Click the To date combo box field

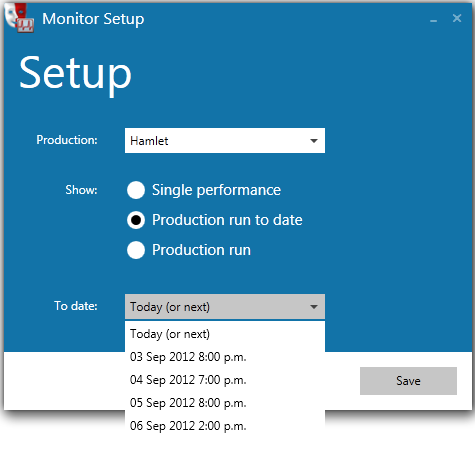(225, 307)
